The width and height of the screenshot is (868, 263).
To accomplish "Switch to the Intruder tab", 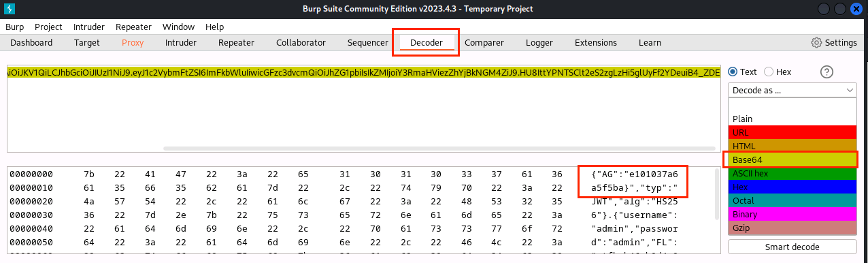I will point(181,42).
